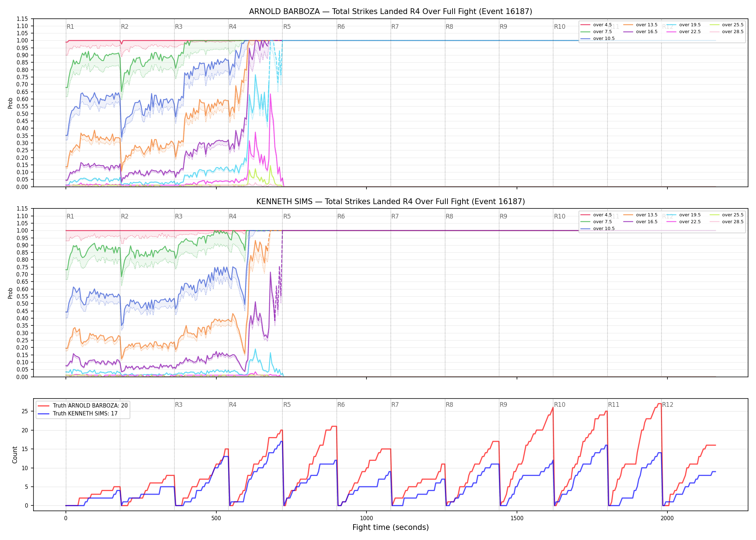Click round marker R2 in Barboza chart
The width and height of the screenshot is (756, 540).
pyautogui.click(x=125, y=27)
